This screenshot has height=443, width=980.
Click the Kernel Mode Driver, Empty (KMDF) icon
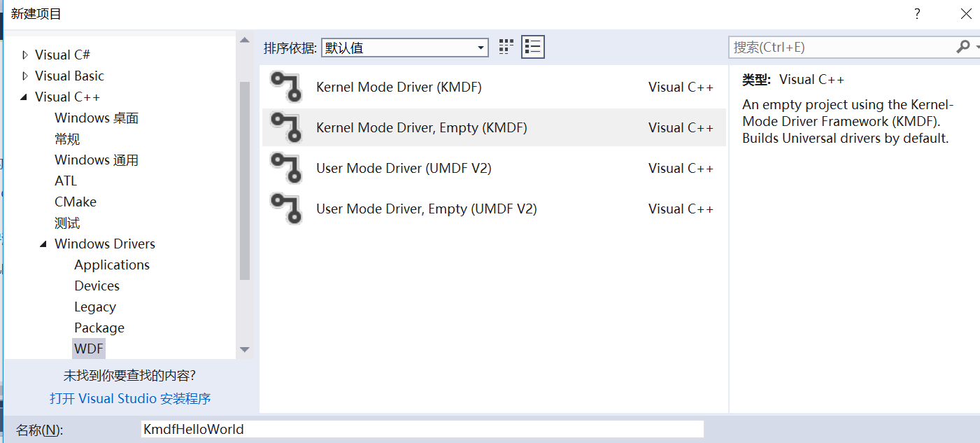pyautogui.click(x=285, y=128)
